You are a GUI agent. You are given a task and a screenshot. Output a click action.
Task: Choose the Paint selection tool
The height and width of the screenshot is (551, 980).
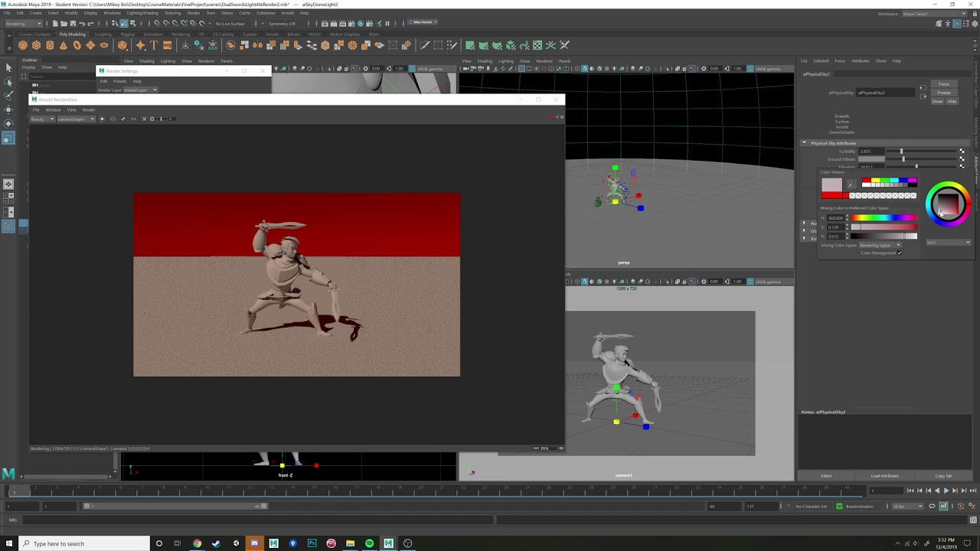pyautogui.click(x=8, y=96)
